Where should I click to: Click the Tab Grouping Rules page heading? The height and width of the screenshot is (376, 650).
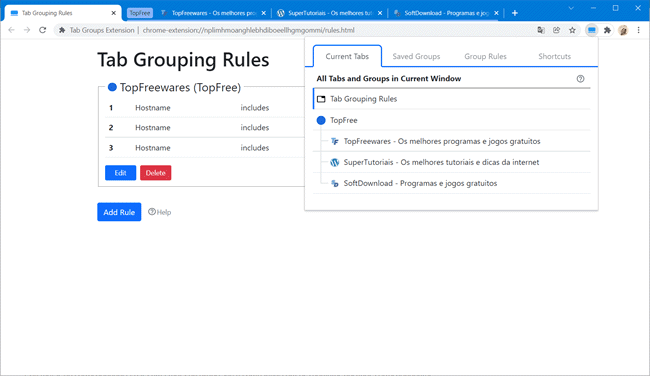183,60
